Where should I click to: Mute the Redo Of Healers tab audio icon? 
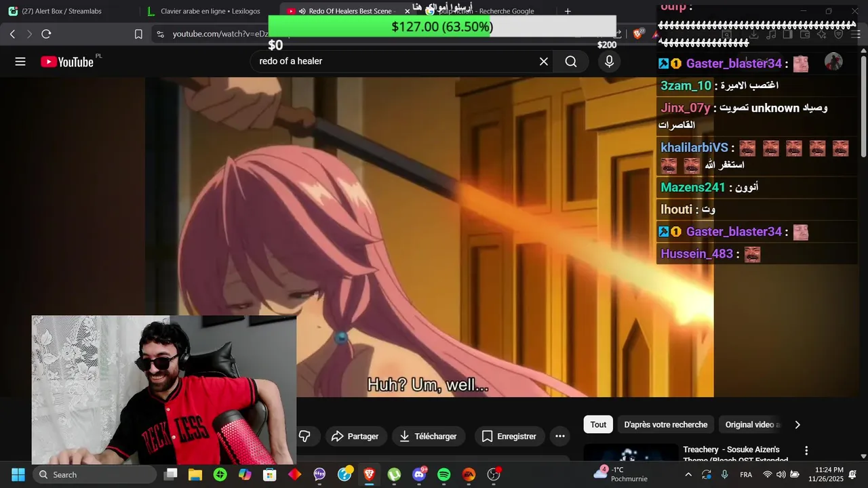(x=302, y=11)
